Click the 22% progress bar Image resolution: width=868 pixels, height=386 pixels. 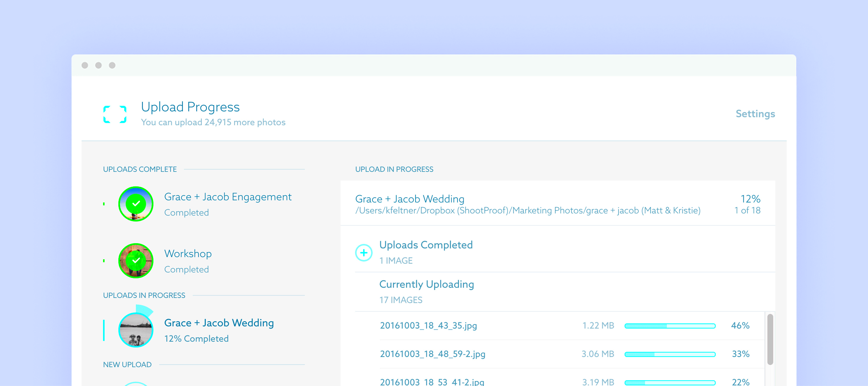[x=670, y=383]
